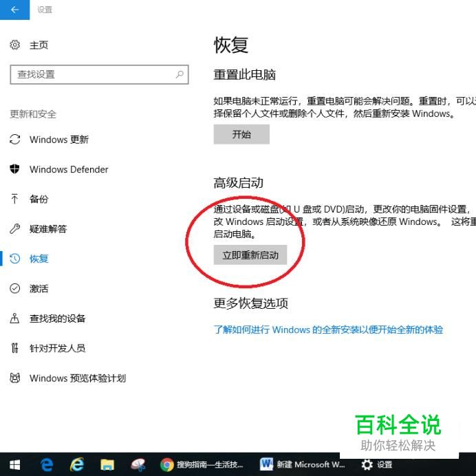Viewport: 476px width, 476px height.
Task: Launch Microsoft Edge from taskbar
Action: point(47,464)
